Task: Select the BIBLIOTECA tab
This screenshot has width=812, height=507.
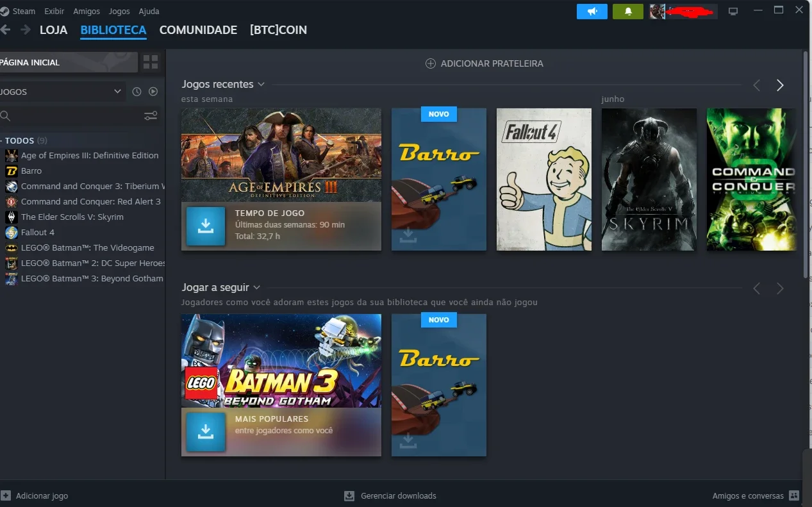Action: 113,30
